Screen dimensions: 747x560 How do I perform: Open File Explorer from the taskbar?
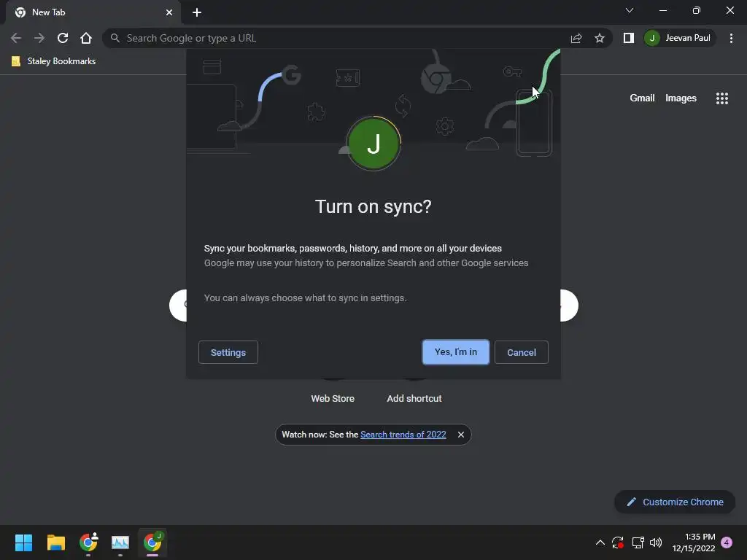pos(55,542)
